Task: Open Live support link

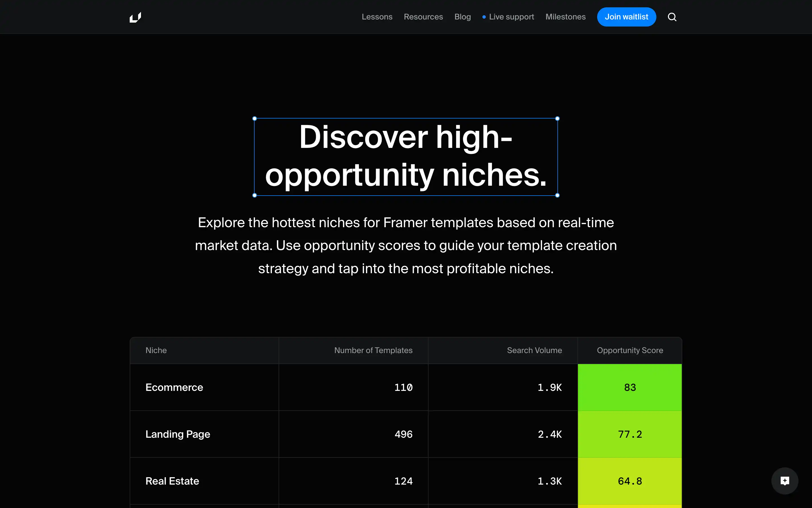Action: (508, 17)
